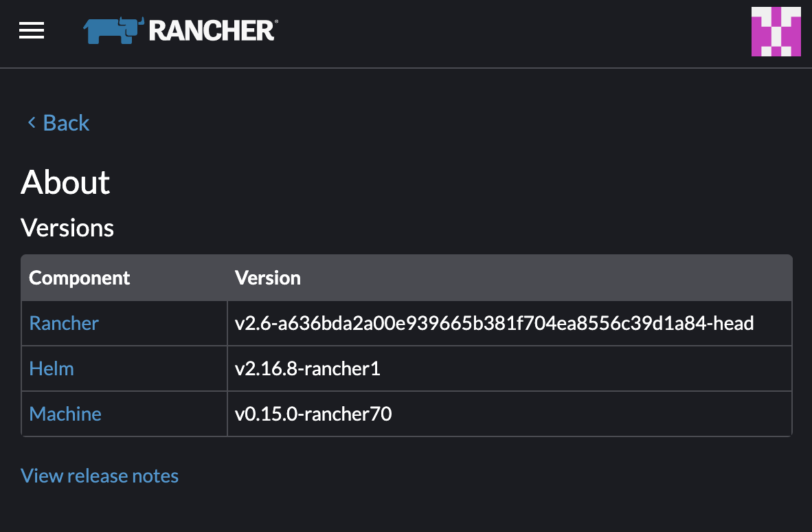
Task: Navigate back using the Back link
Action: coord(66,122)
